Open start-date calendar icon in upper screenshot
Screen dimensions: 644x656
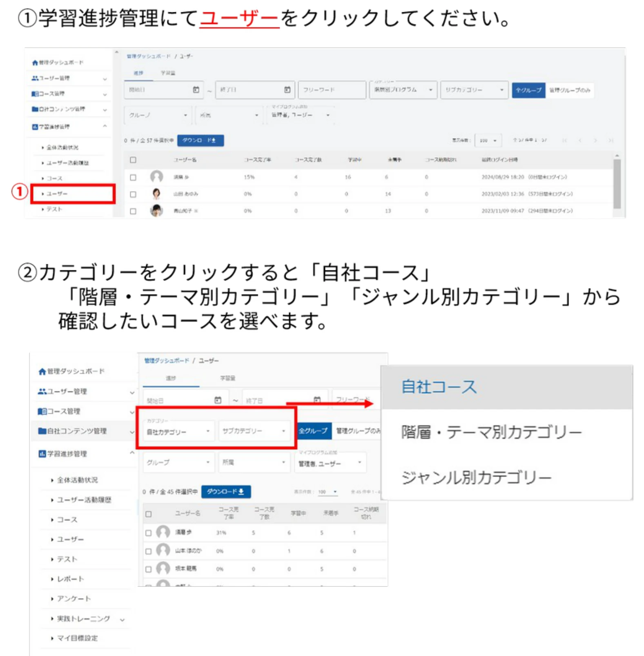pyautogui.click(x=196, y=89)
